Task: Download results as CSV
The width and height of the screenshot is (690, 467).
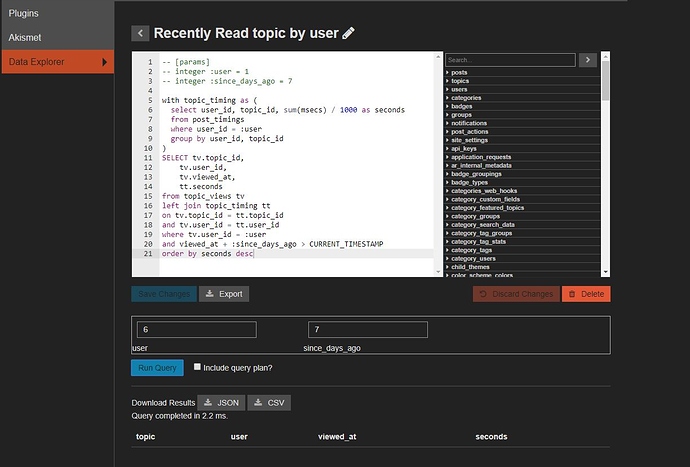Action: (269, 403)
